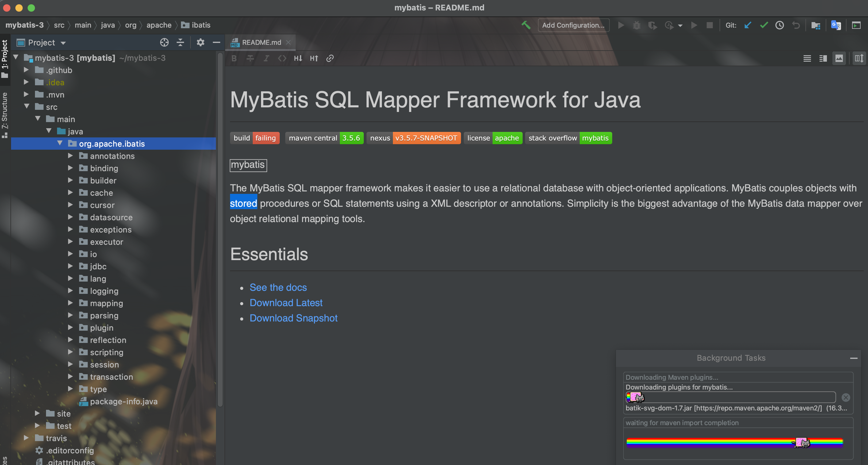Click the maven import rainbow progress bar

click(735, 442)
